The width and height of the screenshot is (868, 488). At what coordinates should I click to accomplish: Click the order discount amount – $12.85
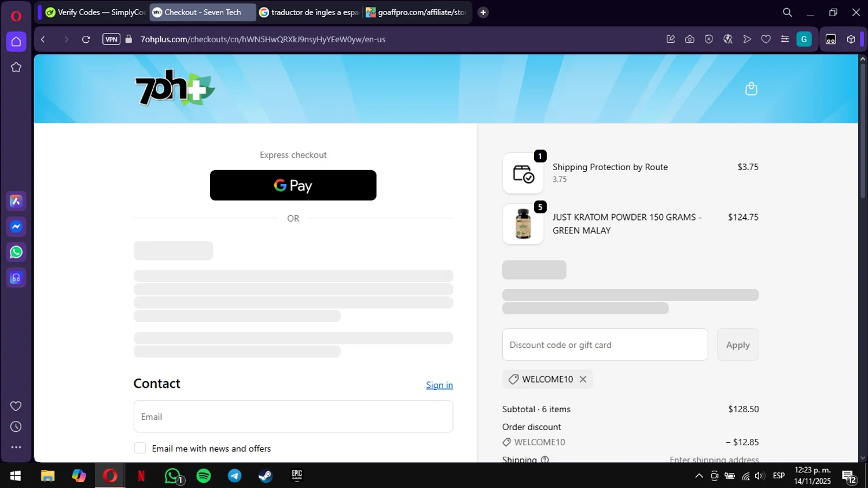point(742,442)
